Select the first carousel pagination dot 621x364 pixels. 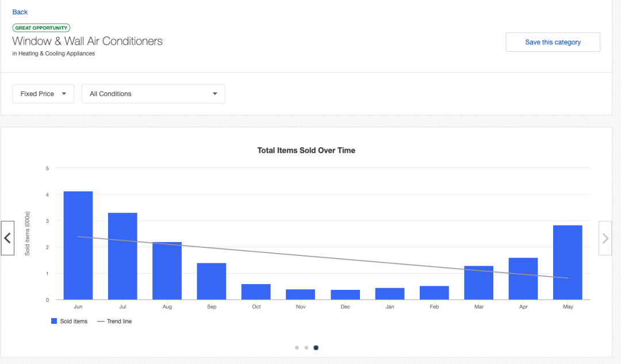pyautogui.click(x=297, y=347)
